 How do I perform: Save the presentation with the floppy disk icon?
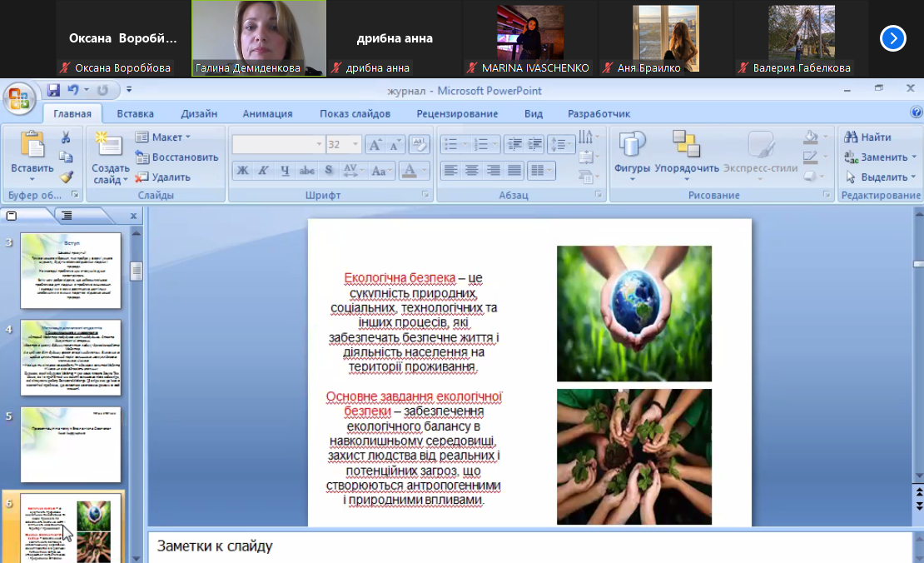(53, 90)
